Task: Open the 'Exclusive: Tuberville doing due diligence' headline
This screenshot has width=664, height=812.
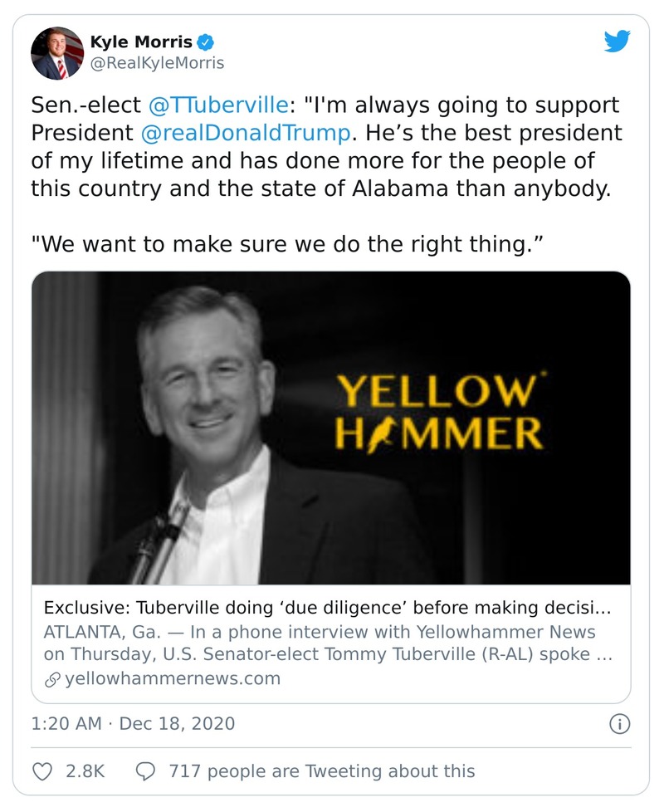Action: (327, 608)
